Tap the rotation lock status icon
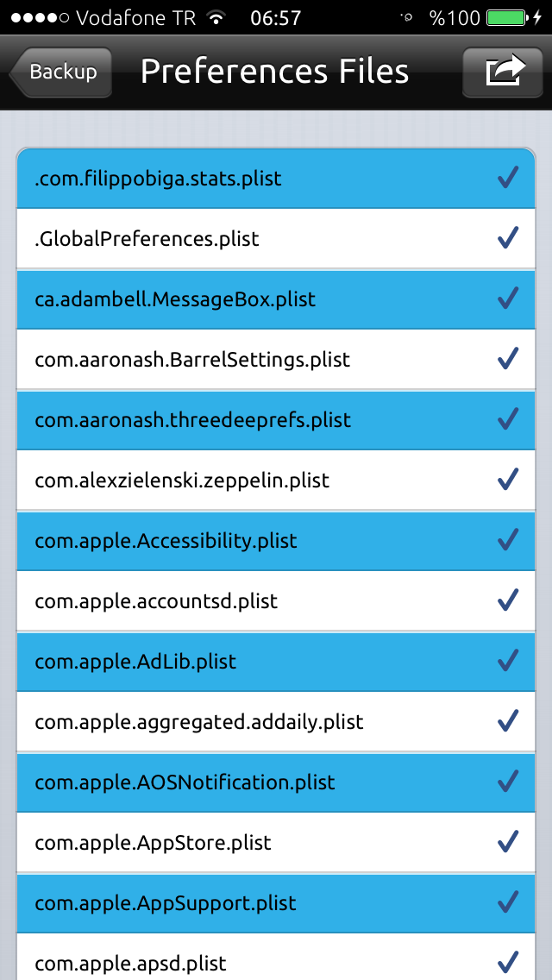Screen dimensions: 552x980 (x=408, y=18)
